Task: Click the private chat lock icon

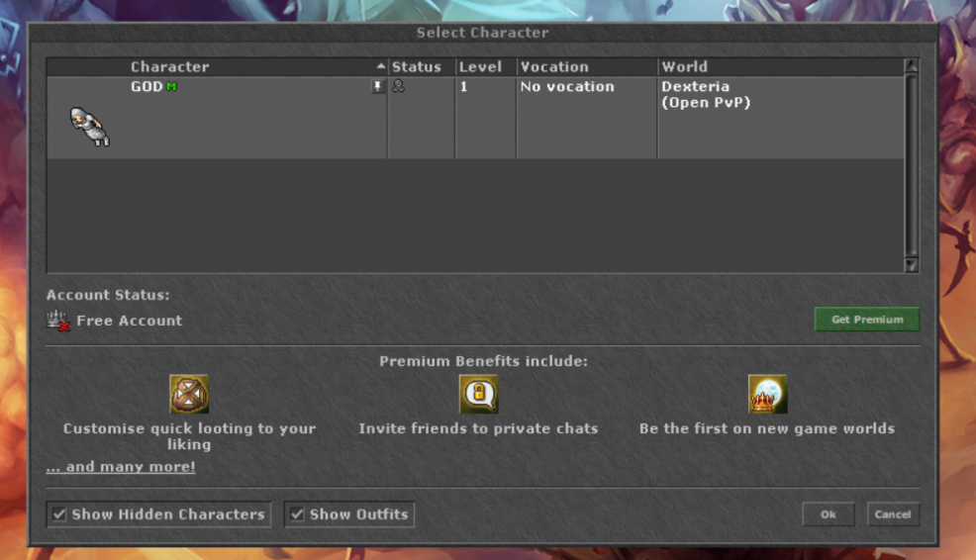Action: [x=479, y=394]
